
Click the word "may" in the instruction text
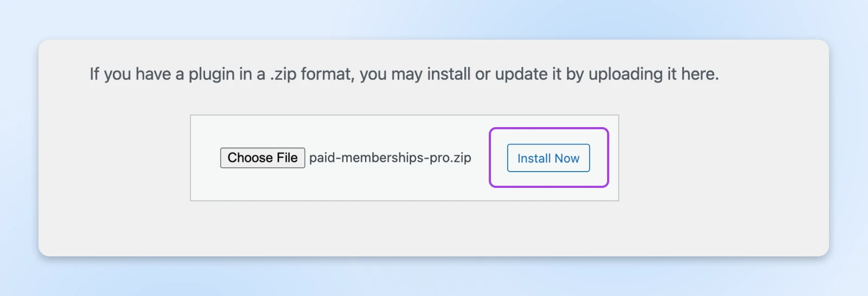pyautogui.click(x=406, y=74)
